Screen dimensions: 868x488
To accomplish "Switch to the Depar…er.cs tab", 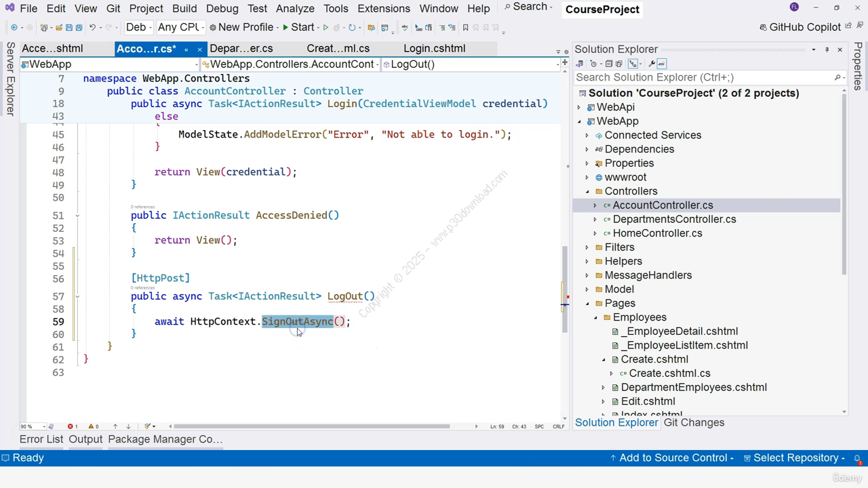I will pos(241,48).
